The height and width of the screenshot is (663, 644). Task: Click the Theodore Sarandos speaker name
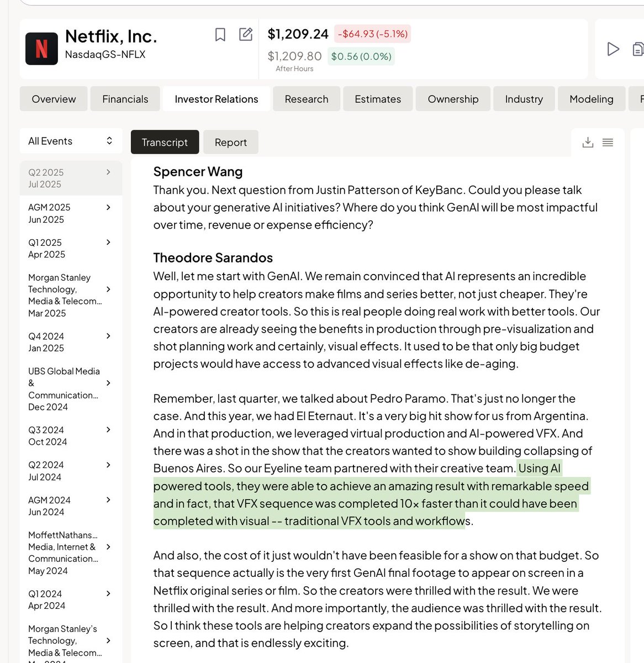[213, 257]
